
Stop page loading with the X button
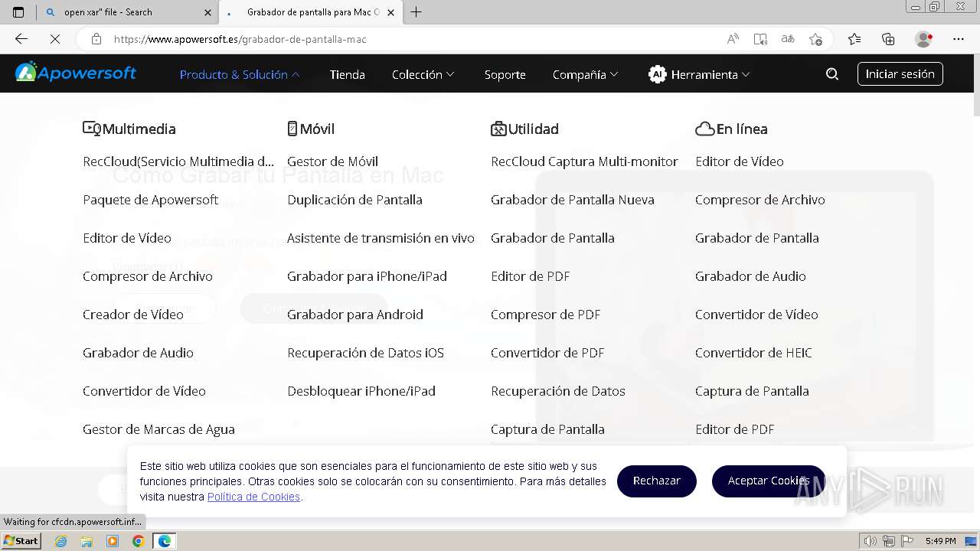pyautogui.click(x=55, y=39)
